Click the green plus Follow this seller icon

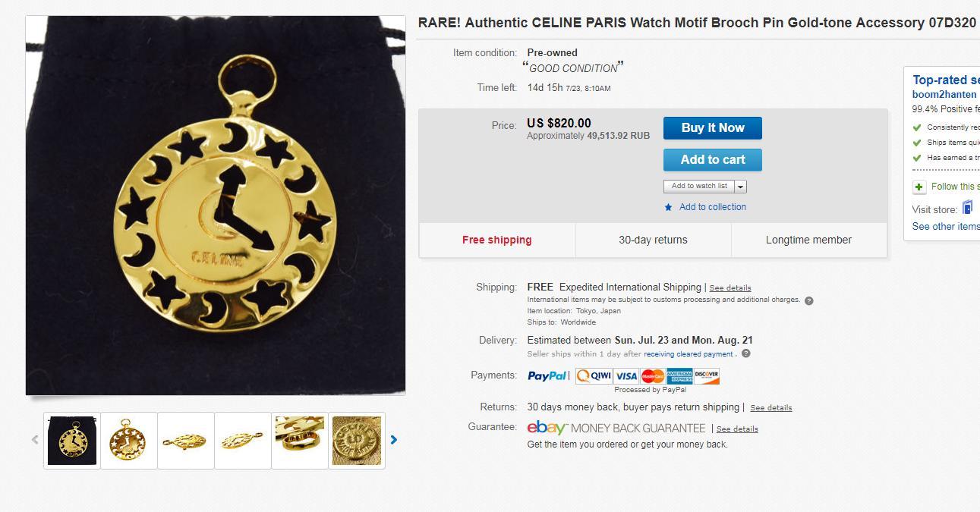click(x=919, y=187)
